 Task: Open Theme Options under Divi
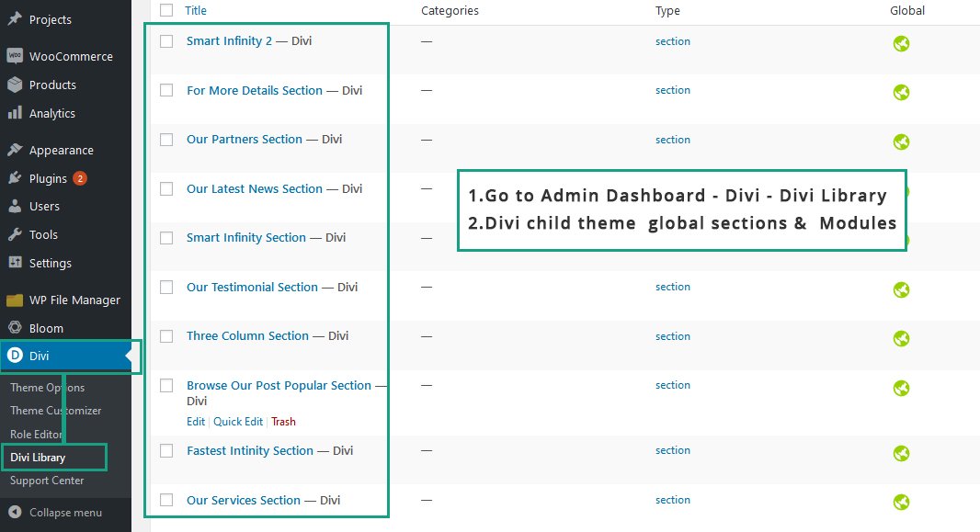tap(47, 387)
